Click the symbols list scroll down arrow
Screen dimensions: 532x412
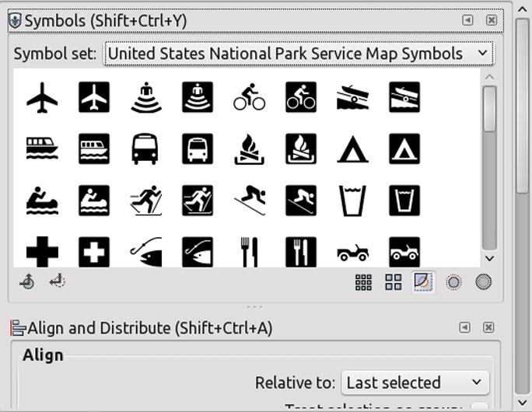click(489, 259)
